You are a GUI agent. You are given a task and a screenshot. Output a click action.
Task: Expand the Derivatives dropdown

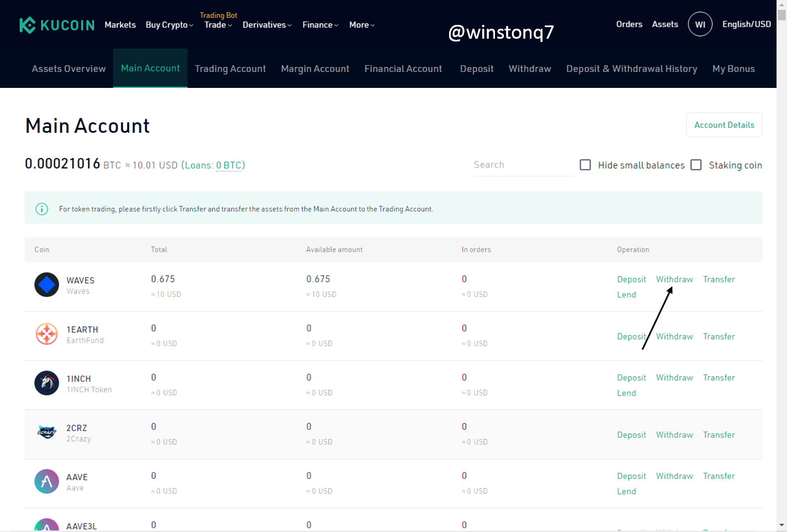[x=267, y=25]
